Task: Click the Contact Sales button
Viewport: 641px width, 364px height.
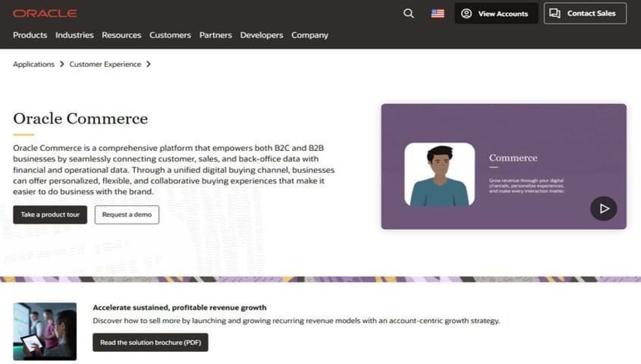Action: pos(585,14)
